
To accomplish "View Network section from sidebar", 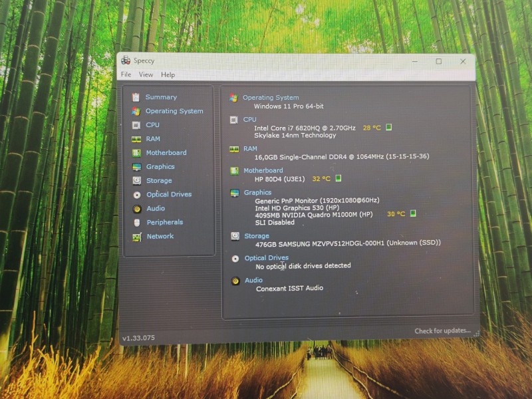I will point(160,236).
